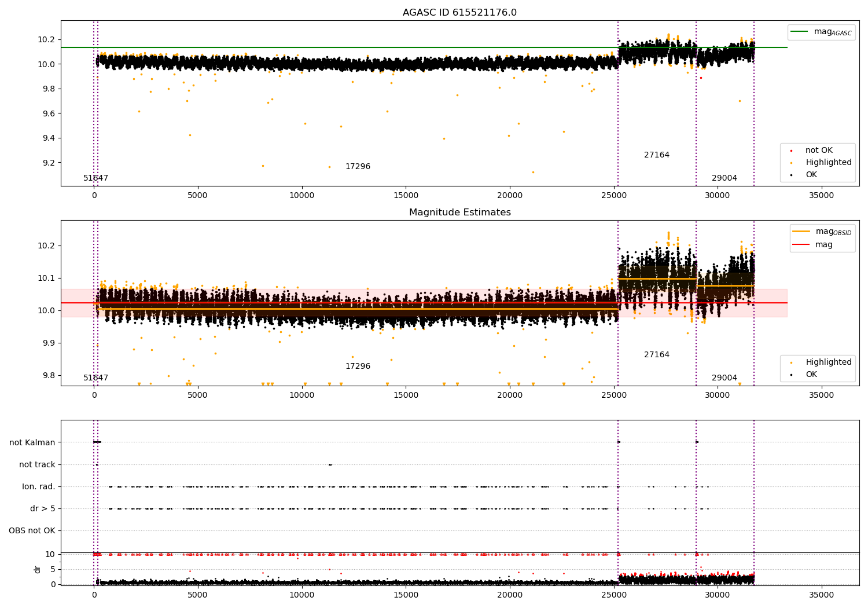The width and height of the screenshot is (868, 608).
Task: Select the mag AGASC legend label in the top plot
Action: pos(833,32)
